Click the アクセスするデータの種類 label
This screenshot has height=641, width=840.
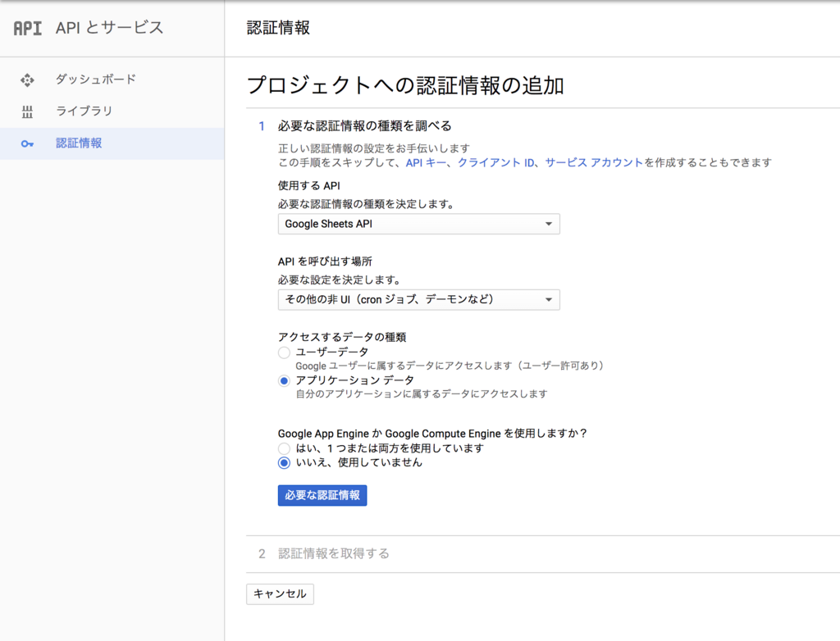pyautogui.click(x=342, y=337)
